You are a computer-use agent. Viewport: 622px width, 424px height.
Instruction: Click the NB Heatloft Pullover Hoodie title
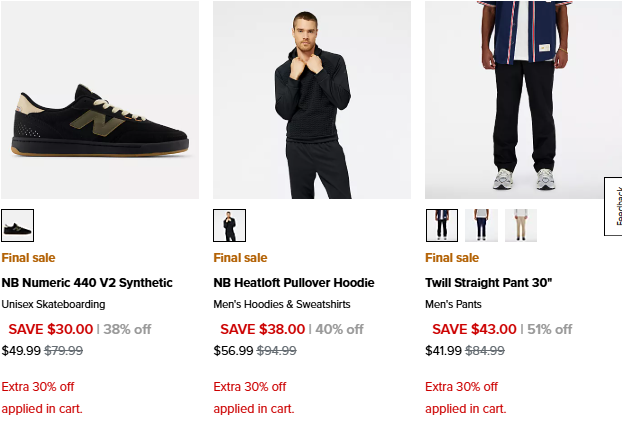click(294, 283)
